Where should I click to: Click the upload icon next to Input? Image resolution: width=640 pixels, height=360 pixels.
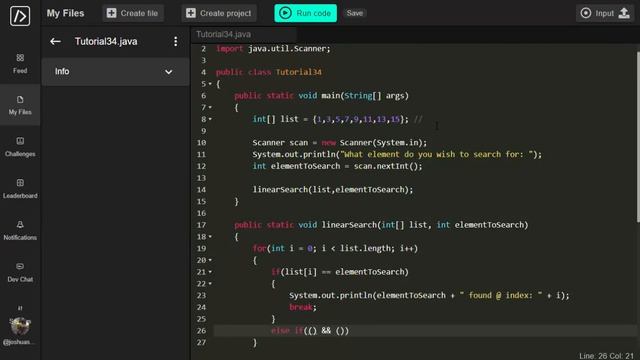pos(624,13)
